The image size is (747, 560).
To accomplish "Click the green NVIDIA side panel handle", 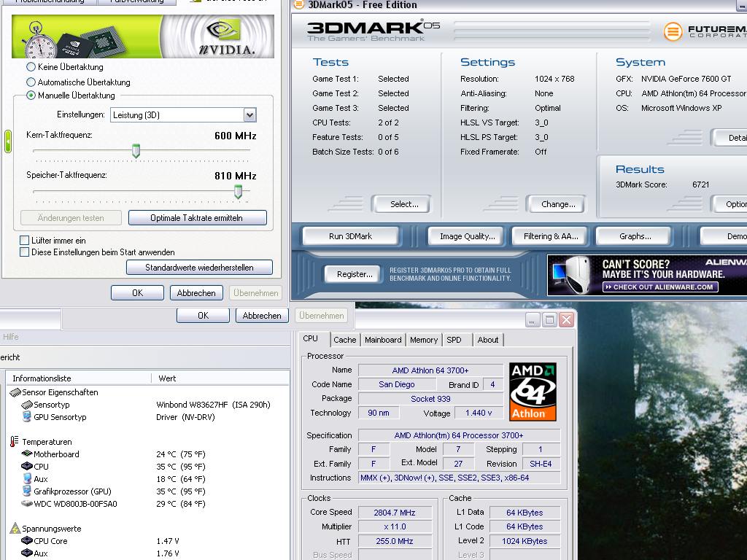I will 7,141.
